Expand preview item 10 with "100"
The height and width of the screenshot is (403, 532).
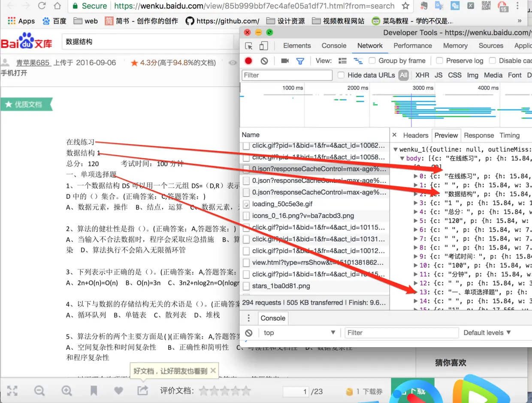pyautogui.click(x=415, y=265)
